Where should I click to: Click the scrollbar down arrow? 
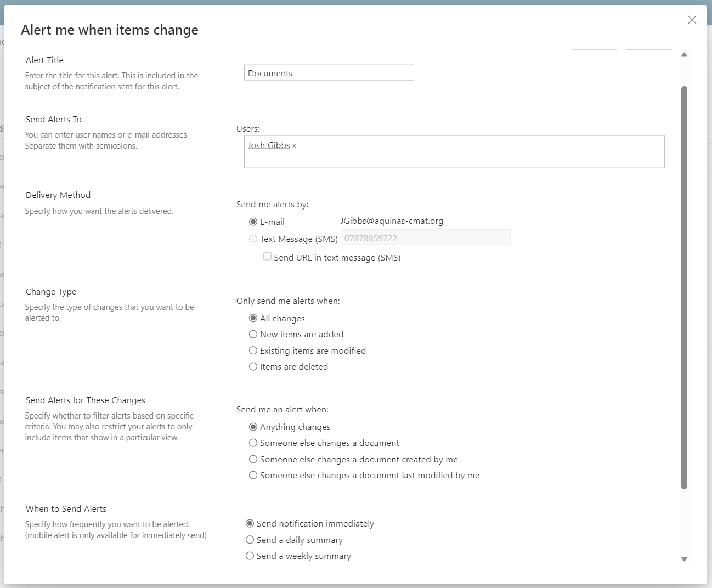(684, 559)
